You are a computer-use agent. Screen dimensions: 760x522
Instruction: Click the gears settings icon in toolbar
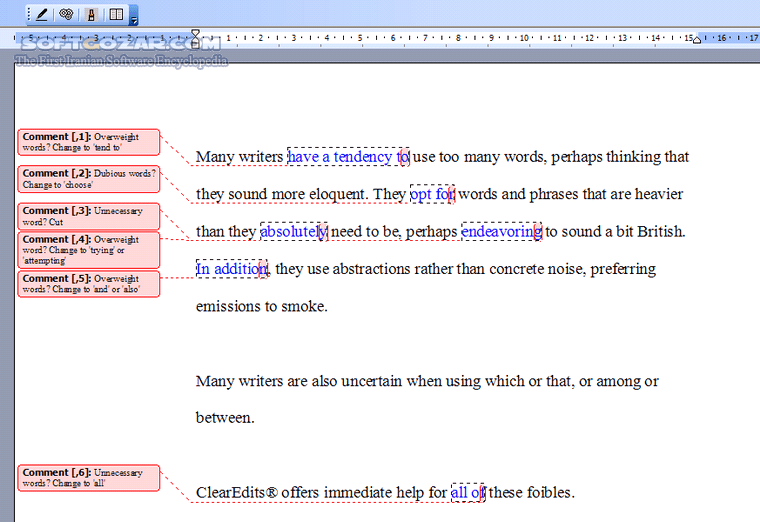(66, 14)
